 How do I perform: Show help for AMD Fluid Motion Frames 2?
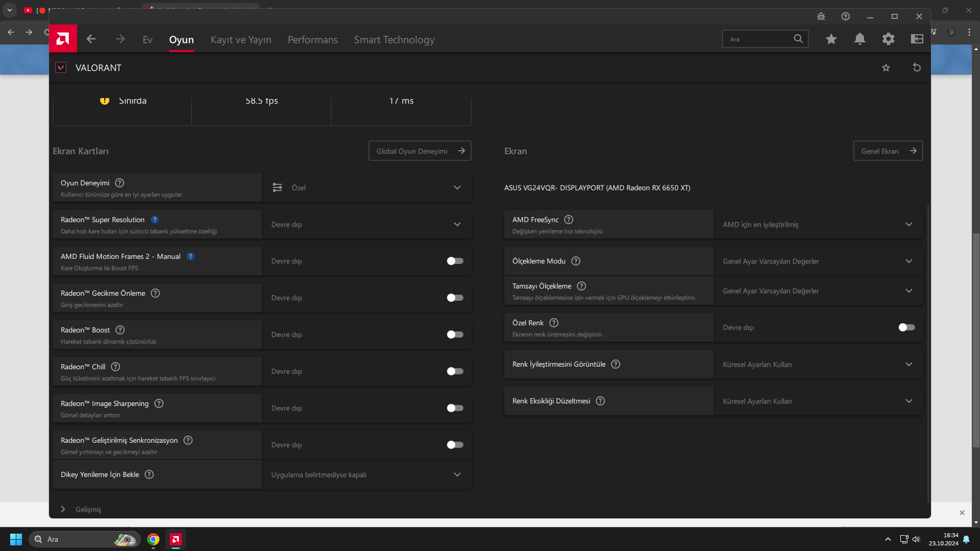[191, 256]
